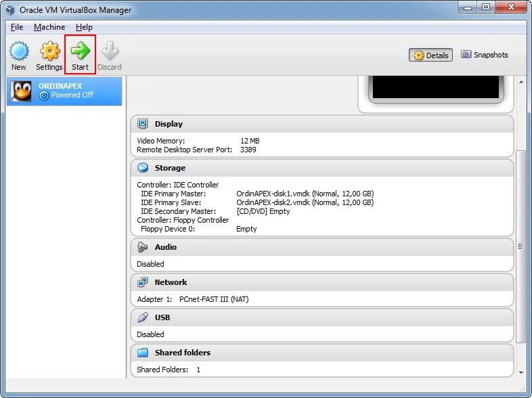Open the Shared folders section header link

coord(183,353)
